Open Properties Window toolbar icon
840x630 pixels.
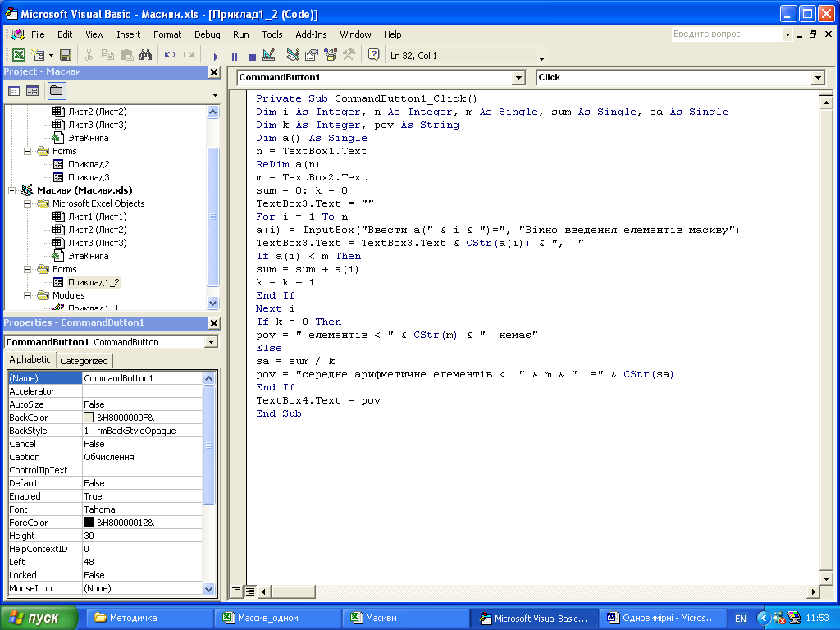(311, 55)
